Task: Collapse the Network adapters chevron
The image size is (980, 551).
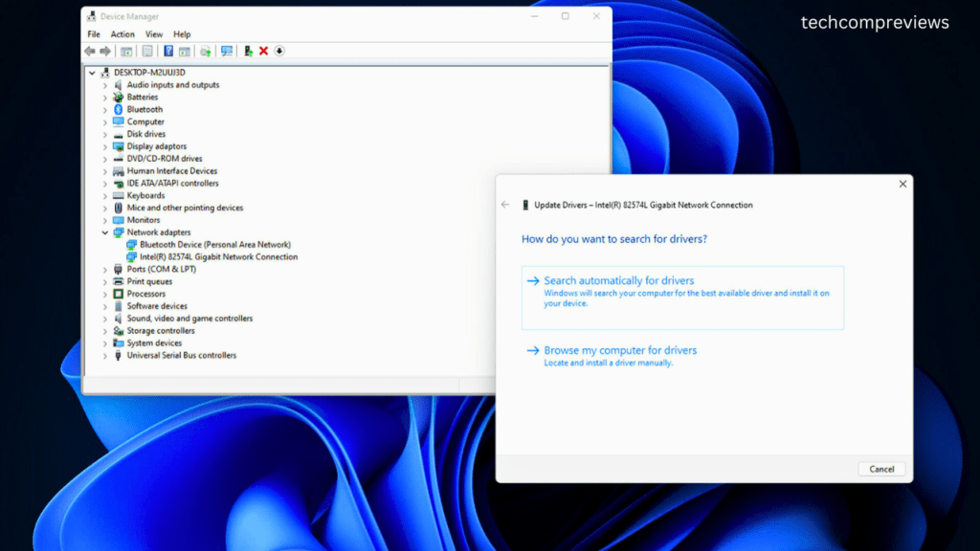Action: [105, 232]
